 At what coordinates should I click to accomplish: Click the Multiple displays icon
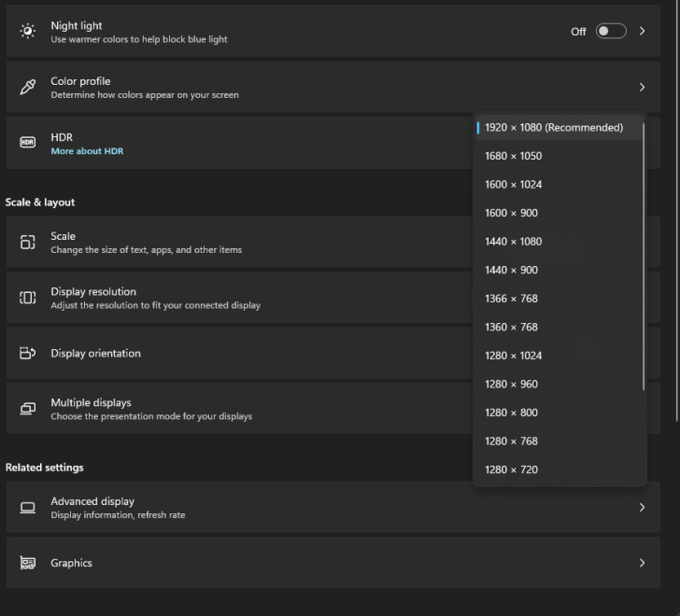(x=28, y=409)
